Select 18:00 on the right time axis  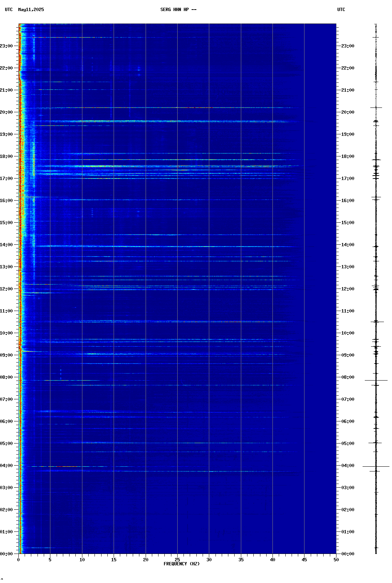tap(348, 156)
